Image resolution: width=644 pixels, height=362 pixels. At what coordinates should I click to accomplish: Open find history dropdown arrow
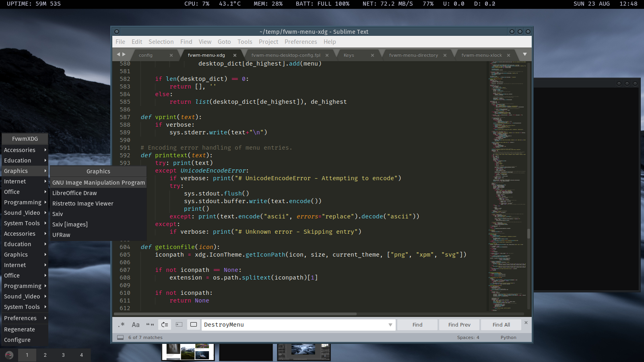coord(390,325)
